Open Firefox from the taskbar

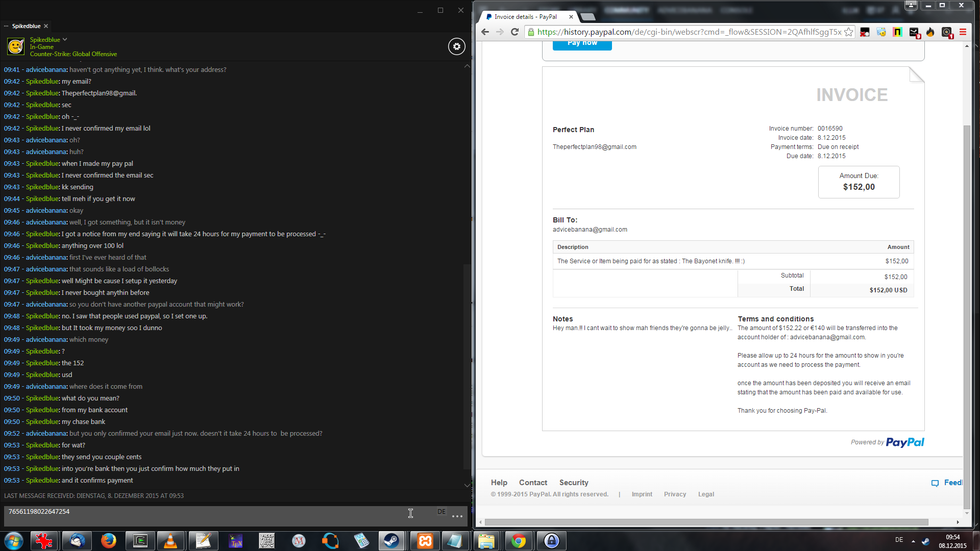pos(108,540)
